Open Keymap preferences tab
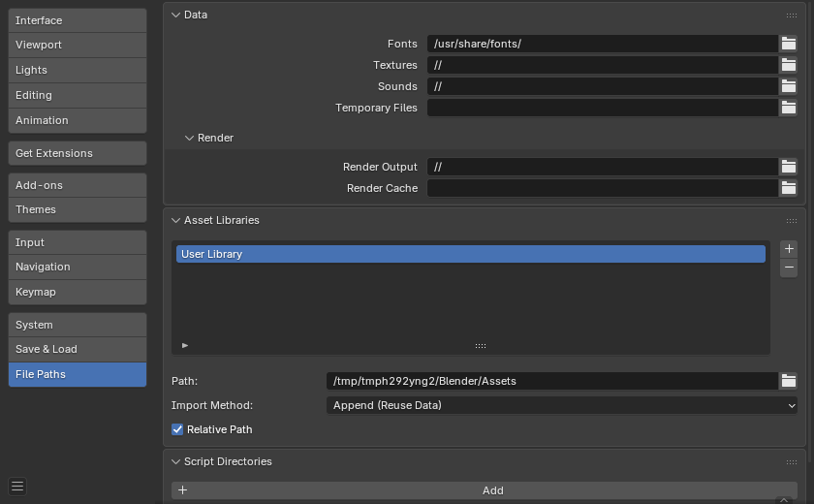This screenshot has width=814, height=504. [x=78, y=293]
